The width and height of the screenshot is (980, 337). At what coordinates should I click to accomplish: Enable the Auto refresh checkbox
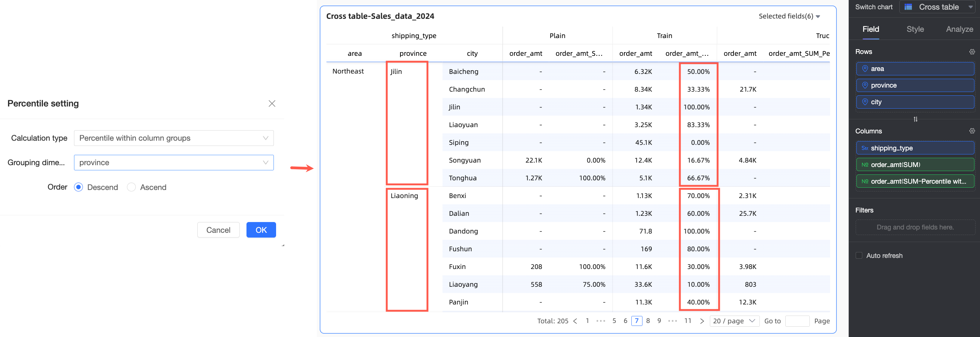[859, 255]
